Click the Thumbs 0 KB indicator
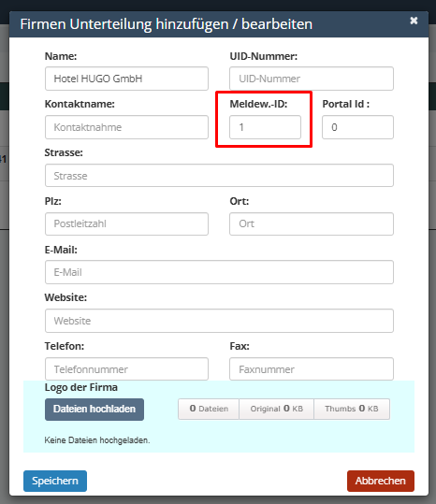 point(352,409)
